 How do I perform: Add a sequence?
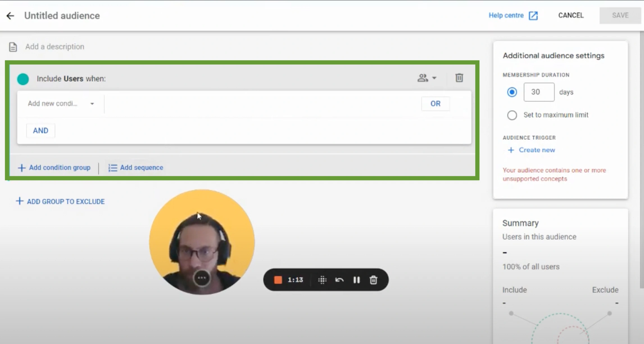click(x=136, y=168)
